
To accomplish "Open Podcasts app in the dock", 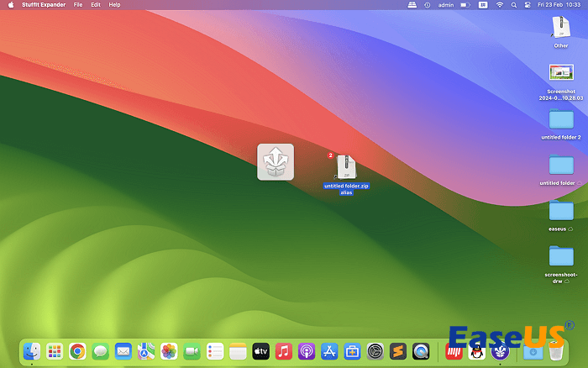I will click(x=307, y=351).
